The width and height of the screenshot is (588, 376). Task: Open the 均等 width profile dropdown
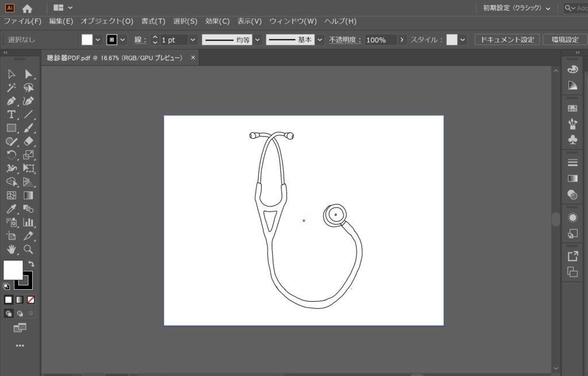(x=258, y=40)
